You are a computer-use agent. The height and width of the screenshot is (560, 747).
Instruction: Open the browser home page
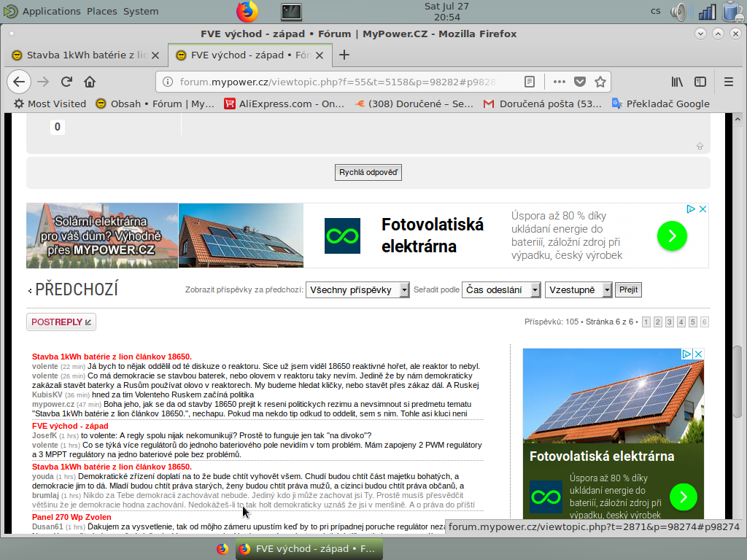[x=90, y=82]
